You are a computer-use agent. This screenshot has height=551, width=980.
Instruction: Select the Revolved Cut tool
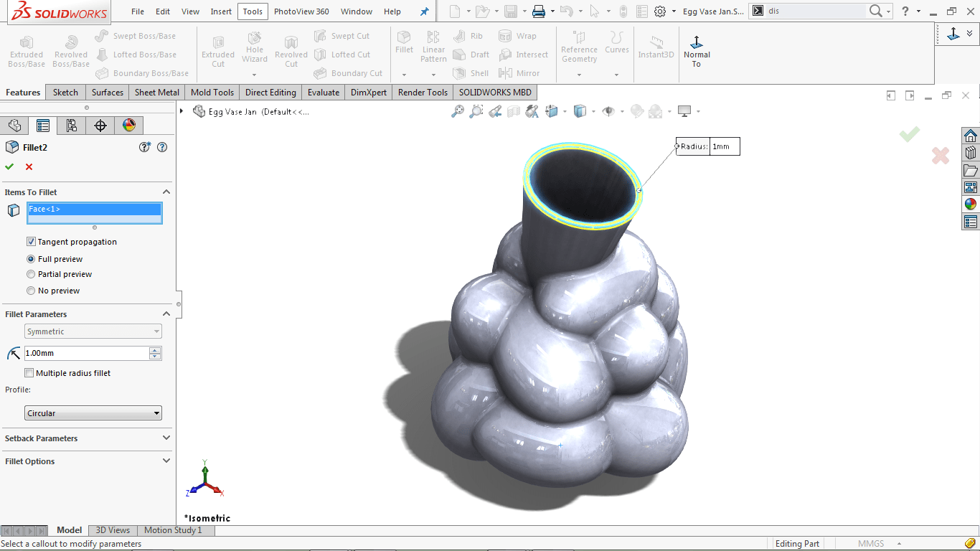[291, 49]
